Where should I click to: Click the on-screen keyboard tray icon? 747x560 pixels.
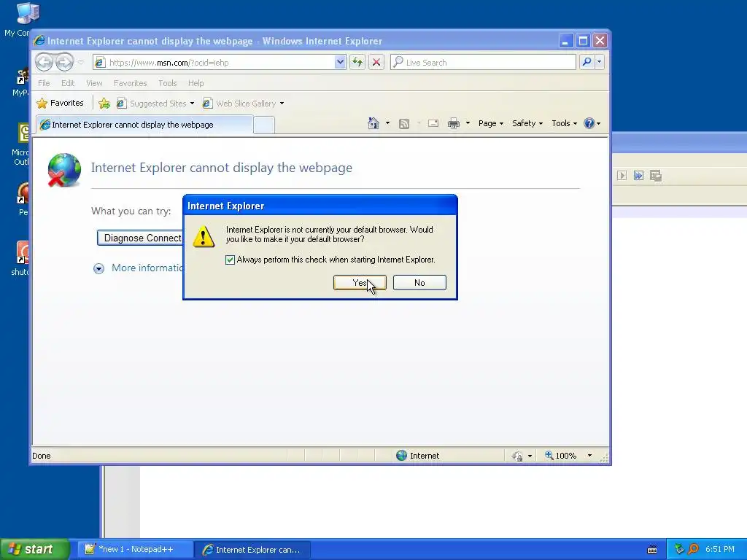tap(652, 550)
